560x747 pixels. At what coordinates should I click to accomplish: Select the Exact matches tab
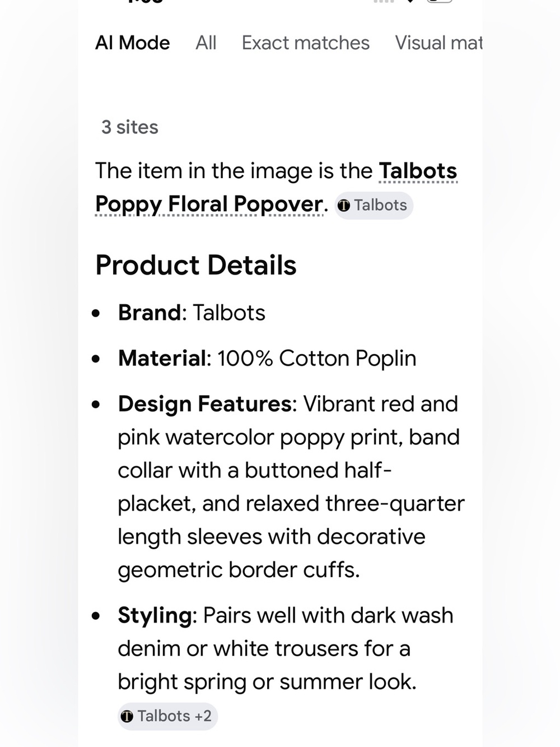(305, 43)
